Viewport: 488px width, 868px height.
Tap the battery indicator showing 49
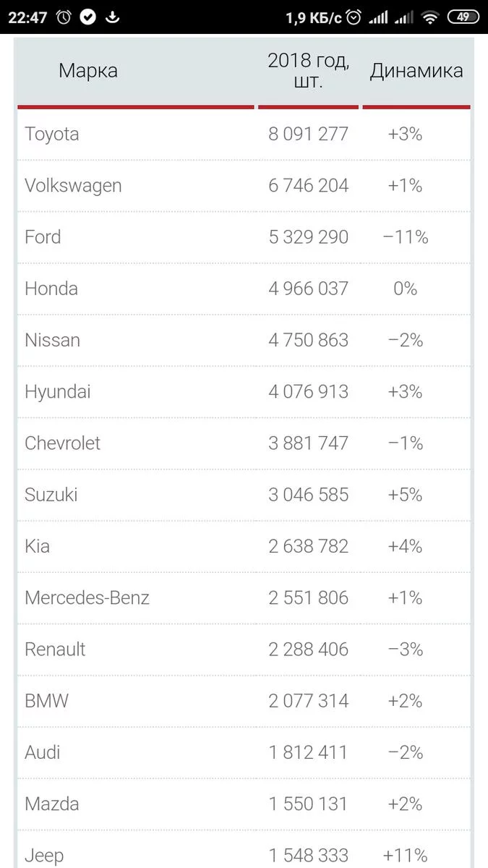tap(463, 17)
